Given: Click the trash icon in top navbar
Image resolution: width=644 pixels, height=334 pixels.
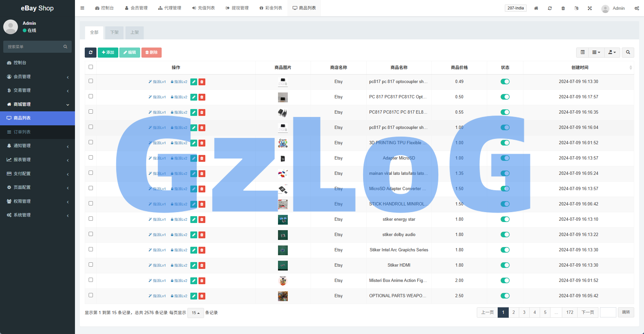Looking at the screenshot, I should pos(563,8).
